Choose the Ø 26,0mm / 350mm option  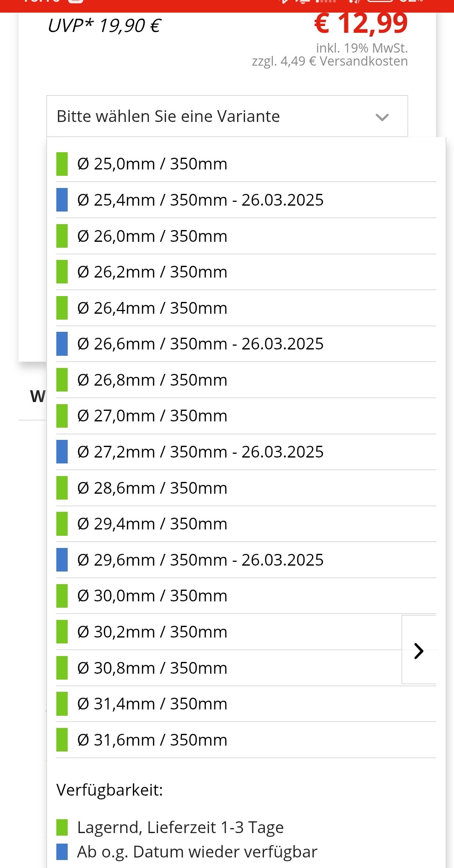(152, 236)
